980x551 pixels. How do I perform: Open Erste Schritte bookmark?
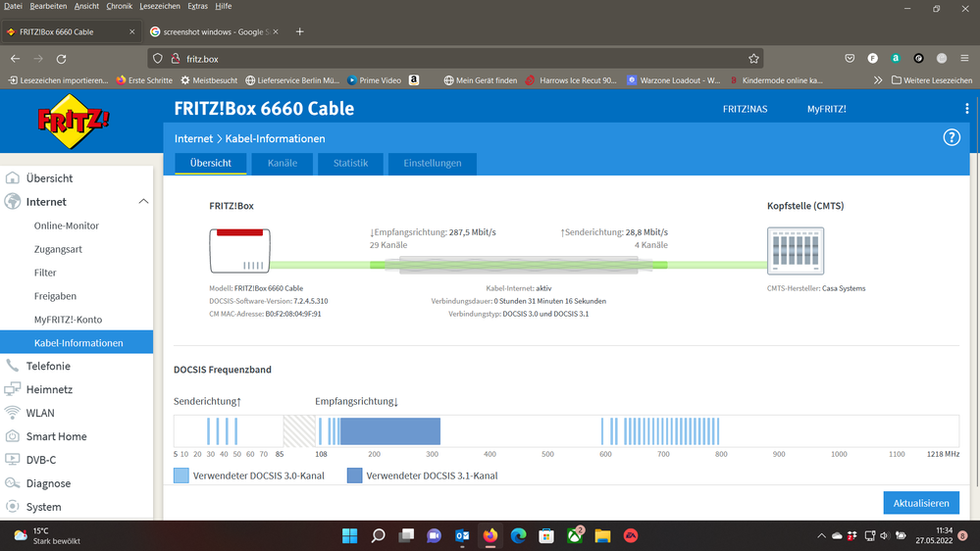coord(144,80)
